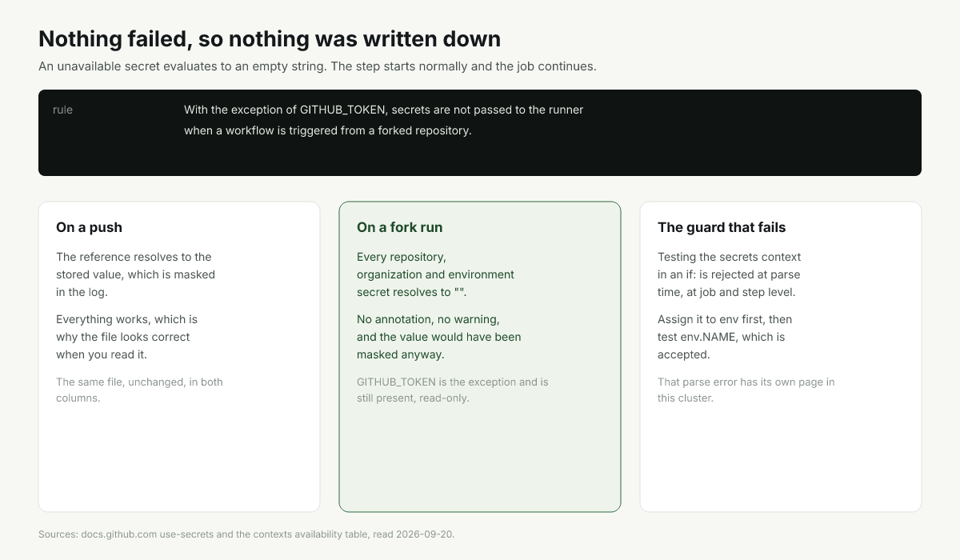Click the paragraph "Everything works, which is why the file looks correct"

click(x=127, y=337)
